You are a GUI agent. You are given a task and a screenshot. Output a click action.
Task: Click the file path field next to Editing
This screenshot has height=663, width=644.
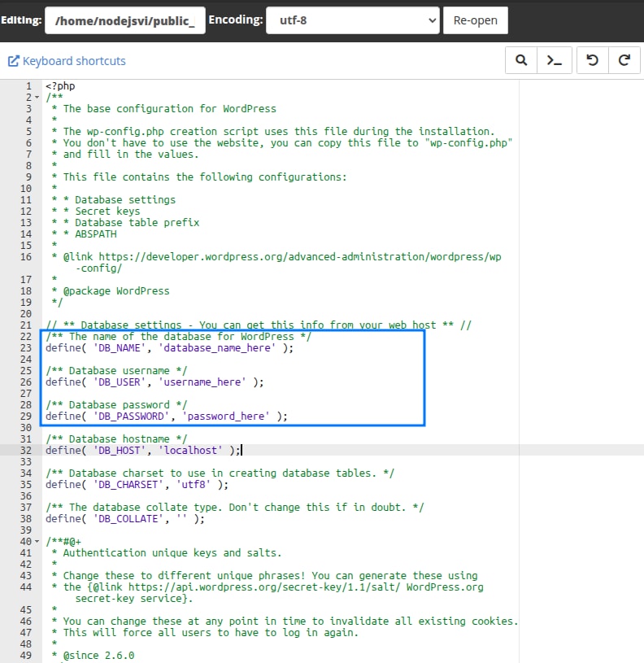[x=124, y=21]
